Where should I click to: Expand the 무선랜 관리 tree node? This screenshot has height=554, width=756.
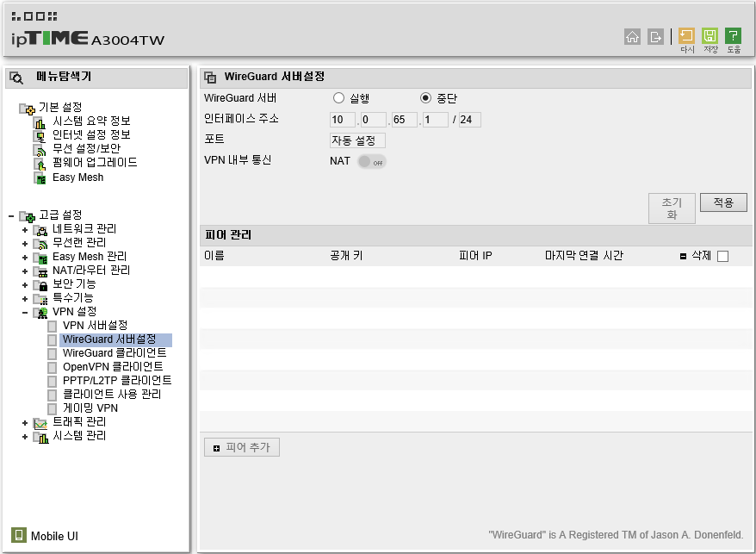click(x=25, y=244)
